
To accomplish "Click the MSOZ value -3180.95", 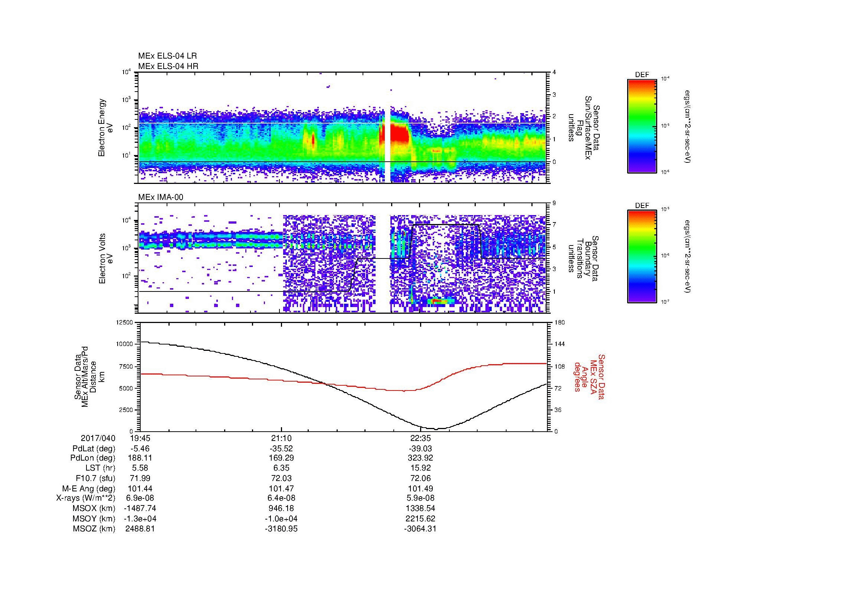I will [x=281, y=529].
